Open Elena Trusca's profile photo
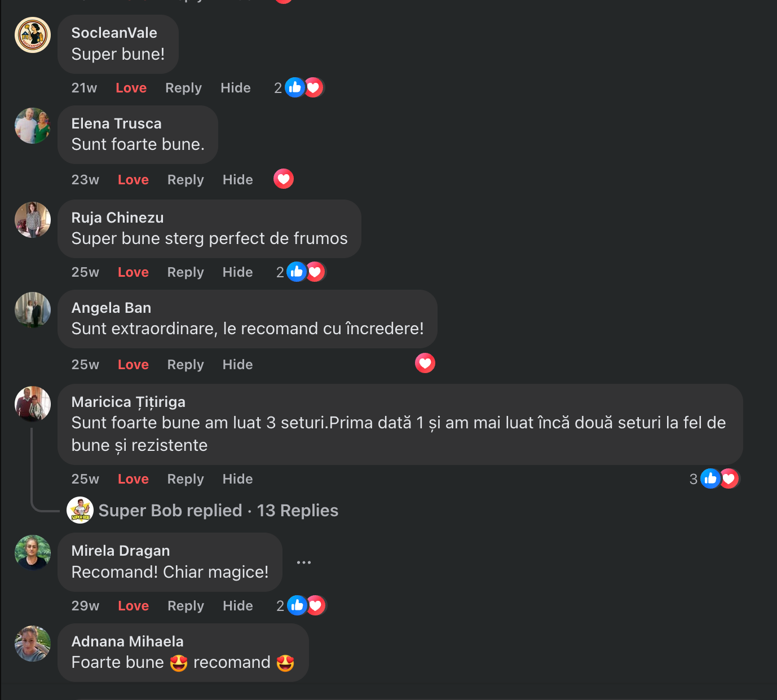777x700 pixels. click(33, 126)
